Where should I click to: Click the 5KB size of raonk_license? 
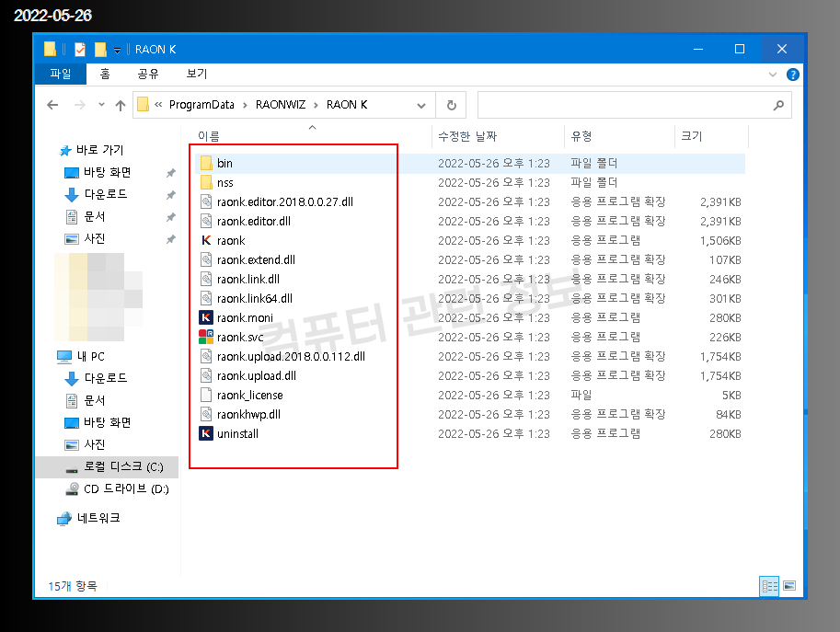[731, 396]
